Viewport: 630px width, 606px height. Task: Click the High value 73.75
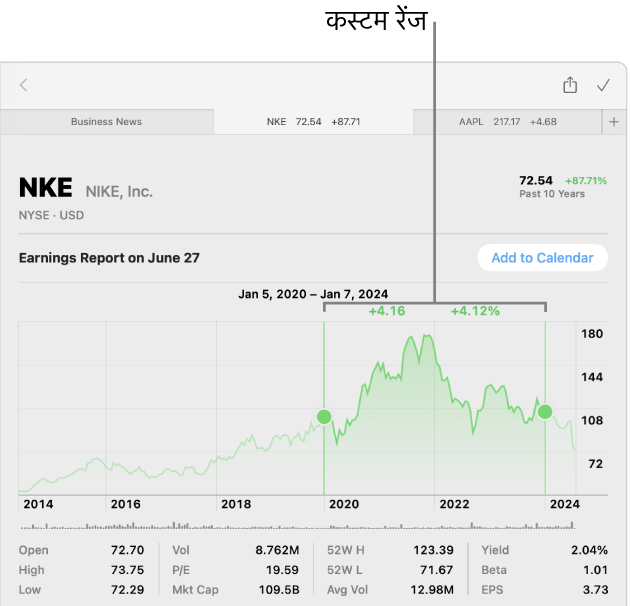pos(127,570)
